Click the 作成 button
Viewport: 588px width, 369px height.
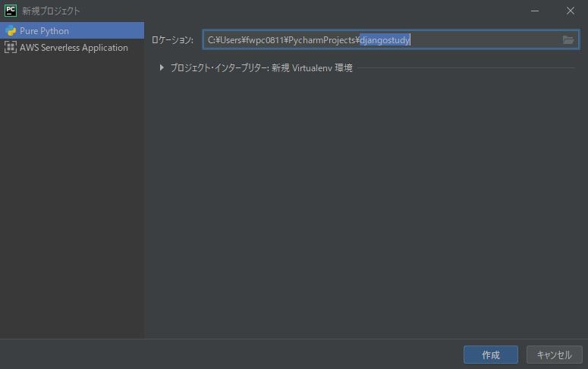[x=490, y=355]
